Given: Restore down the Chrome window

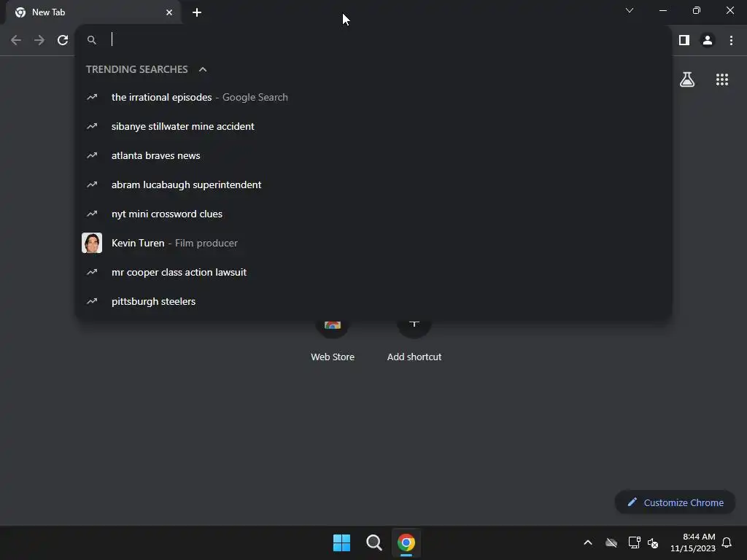Looking at the screenshot, I should pyautogui.click(x=697, y=10).
